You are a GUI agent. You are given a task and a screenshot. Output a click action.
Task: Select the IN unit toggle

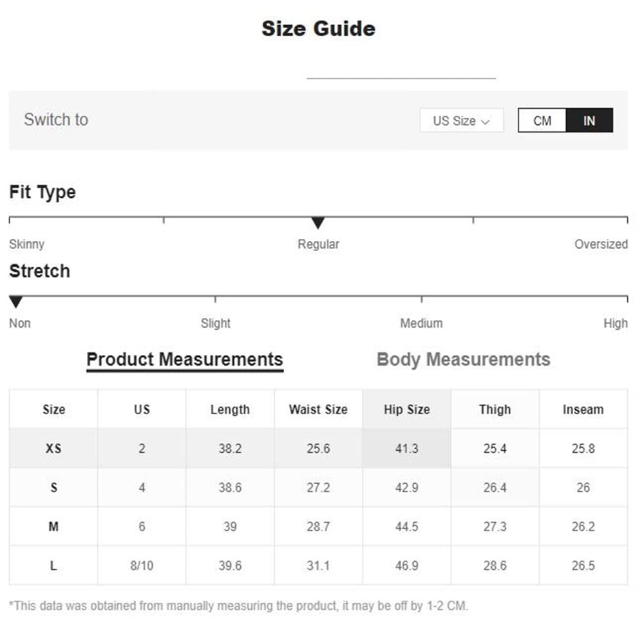point(589,120)
